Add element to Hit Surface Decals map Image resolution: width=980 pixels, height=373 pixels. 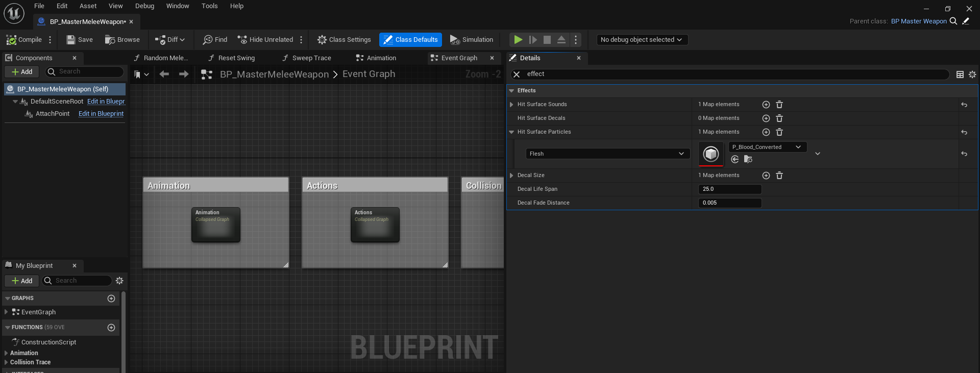pyautogui.click(x=766, y=118)
